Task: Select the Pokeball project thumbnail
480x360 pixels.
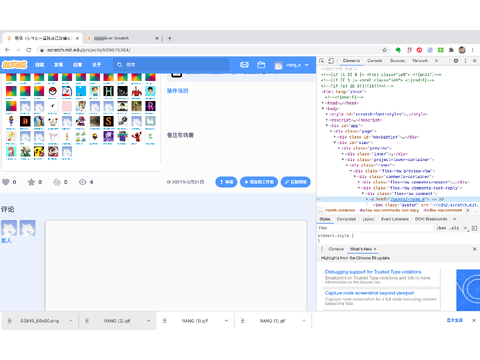Action: [x=53, y=91]
